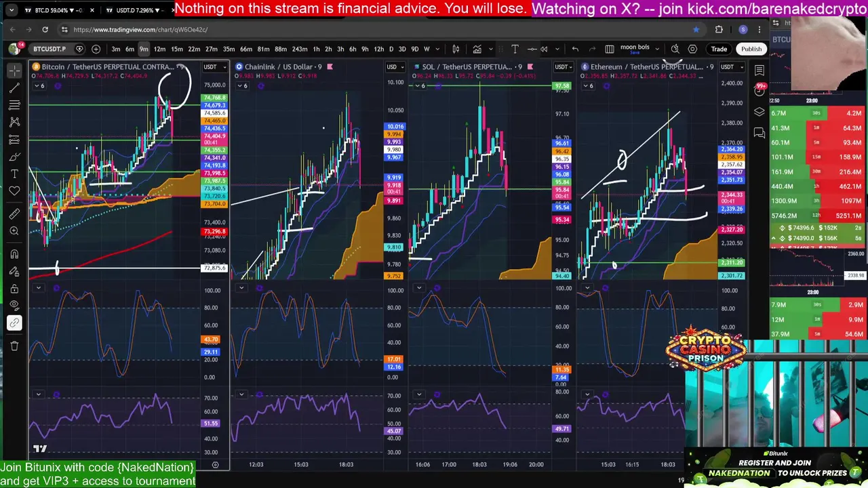Switch to the BTC.D 59.04% browser tab
868x488 pixels.
(x=58, y=10)
